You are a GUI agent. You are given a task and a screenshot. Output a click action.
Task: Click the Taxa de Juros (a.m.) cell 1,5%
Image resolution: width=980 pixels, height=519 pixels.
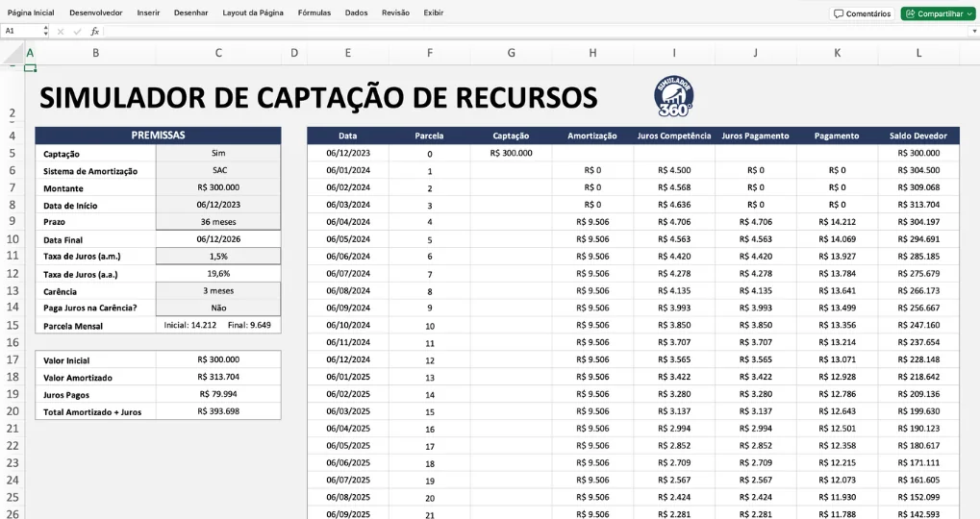coord(218,256)
